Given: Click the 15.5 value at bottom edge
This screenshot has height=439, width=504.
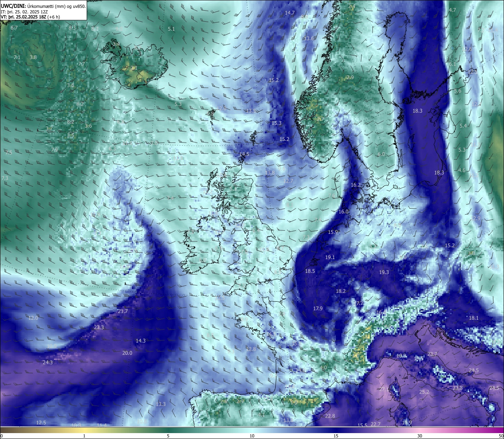Looking at the screenshot, I should [362, 425].
